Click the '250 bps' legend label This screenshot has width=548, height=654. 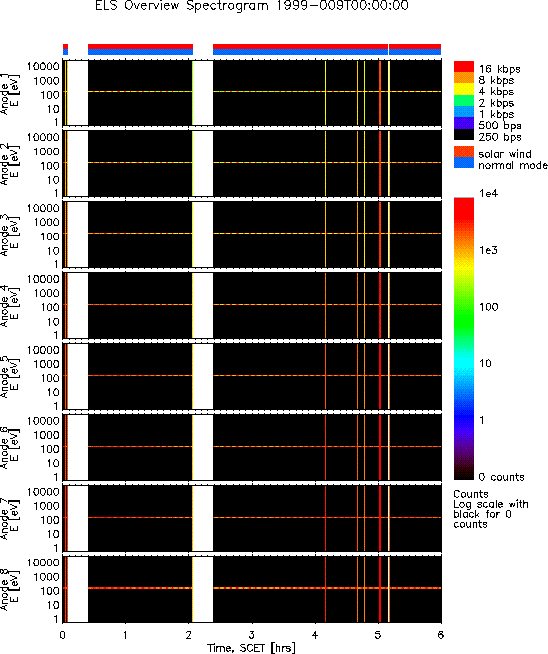[500, 137]
